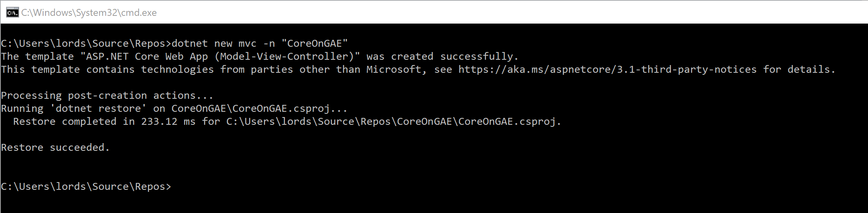Click "was created successfully." text
This screenshot has height=213, width=868.
pos(443,57)
